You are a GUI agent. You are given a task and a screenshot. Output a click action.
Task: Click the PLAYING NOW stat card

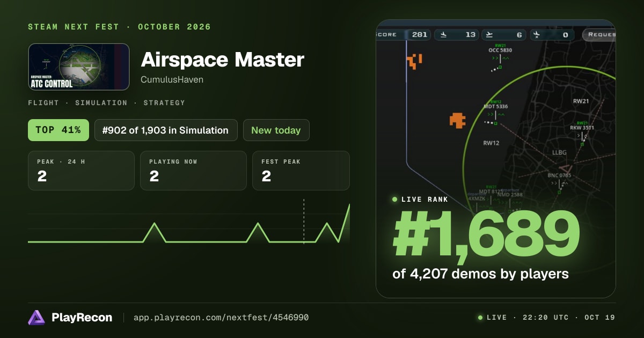click(x=193, y=171)
